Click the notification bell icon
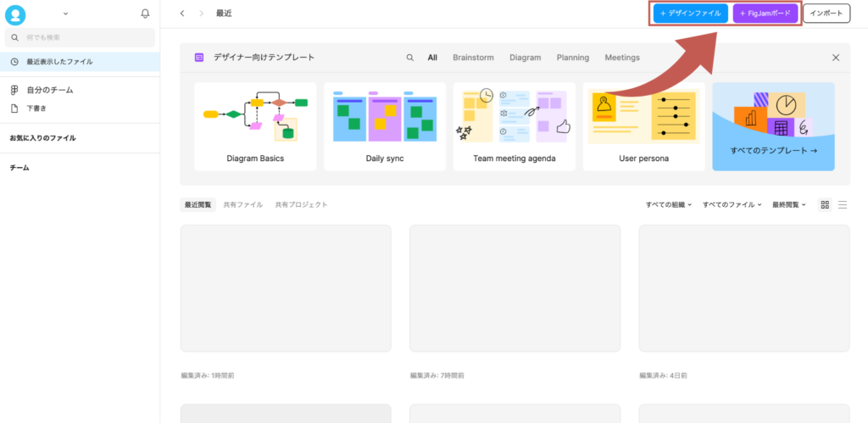This screenshot has width=868, height=423. [x=145, y=14]
